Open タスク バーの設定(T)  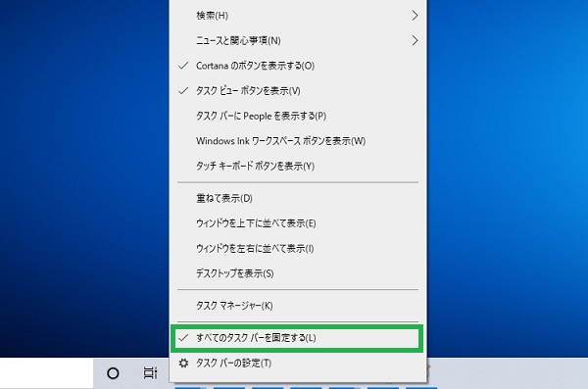point(298,364)
